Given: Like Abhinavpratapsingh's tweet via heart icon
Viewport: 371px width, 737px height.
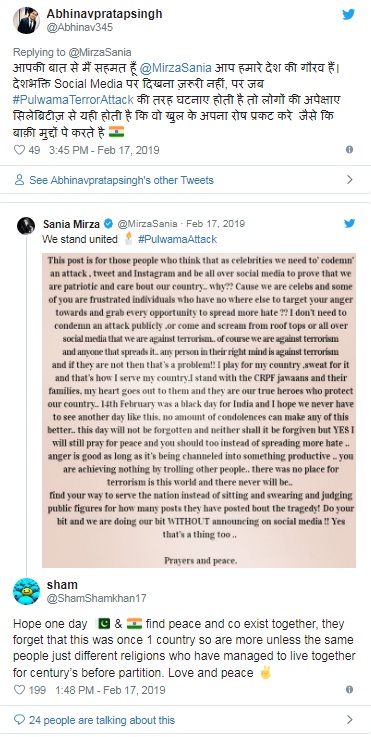Looking at the screenshot, I should (19, 150).
